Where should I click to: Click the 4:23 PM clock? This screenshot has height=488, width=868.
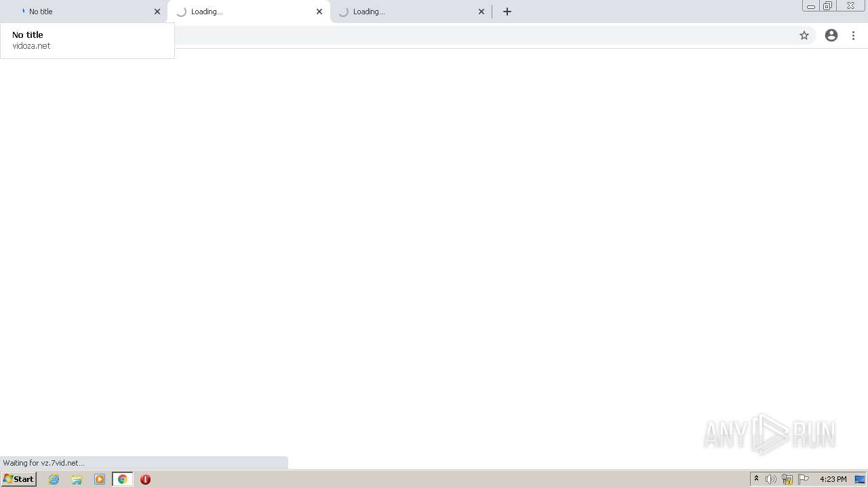(x=833, y=479)
